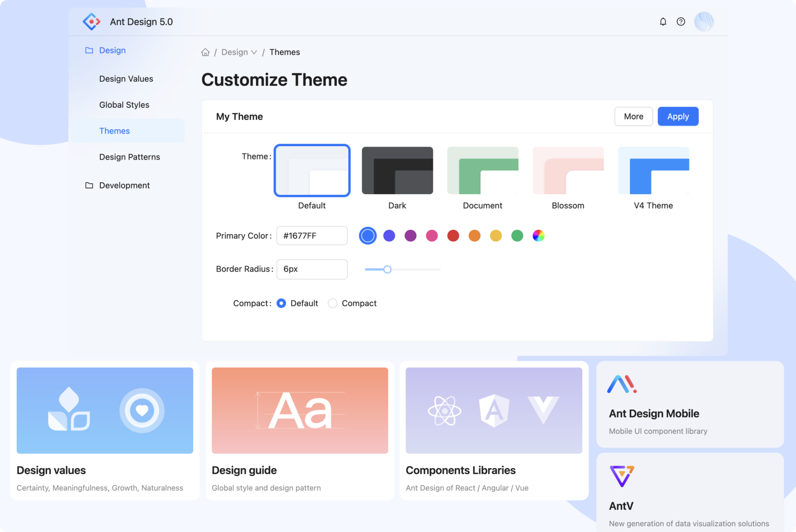Pick the green primary color swatch
Screen dimensions: 796x532
[517, 236]
